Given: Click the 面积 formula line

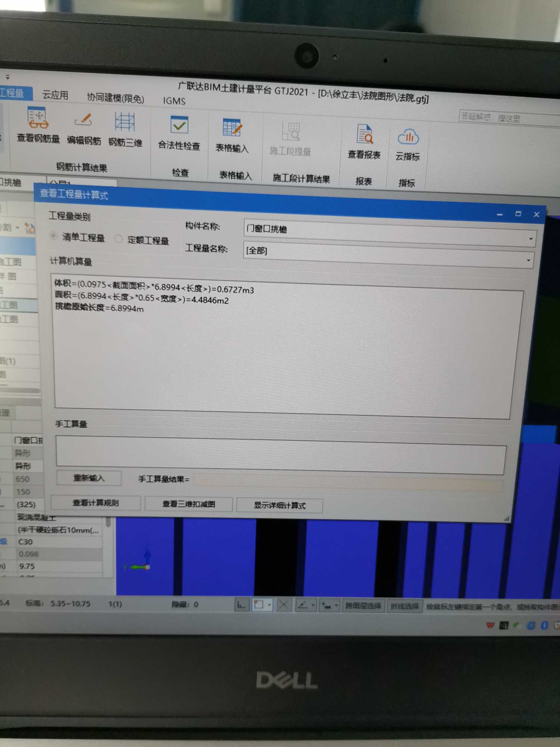Looking at the screenshot, I should pos(141,298).
